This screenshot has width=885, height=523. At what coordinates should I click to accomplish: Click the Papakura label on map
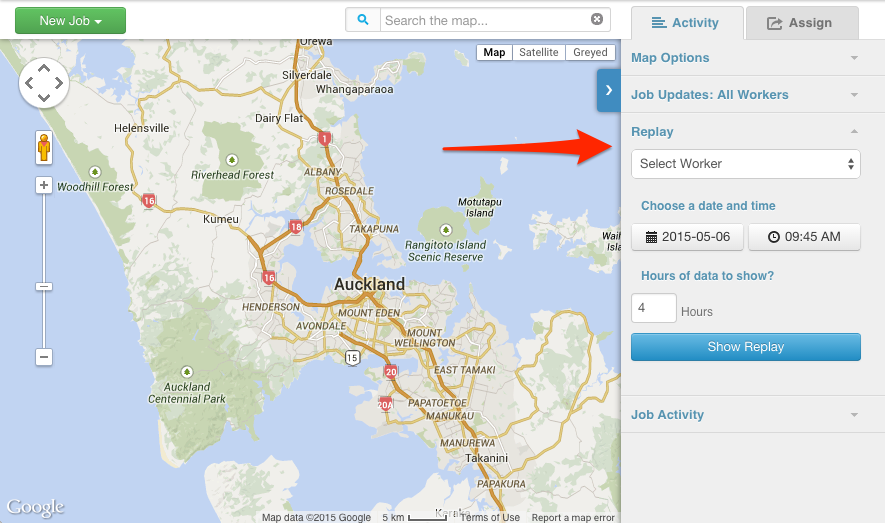(501, 484)
